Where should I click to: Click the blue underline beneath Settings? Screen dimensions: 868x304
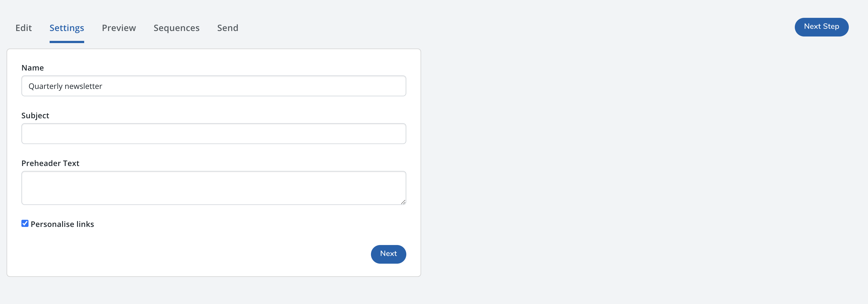(67, 42)
